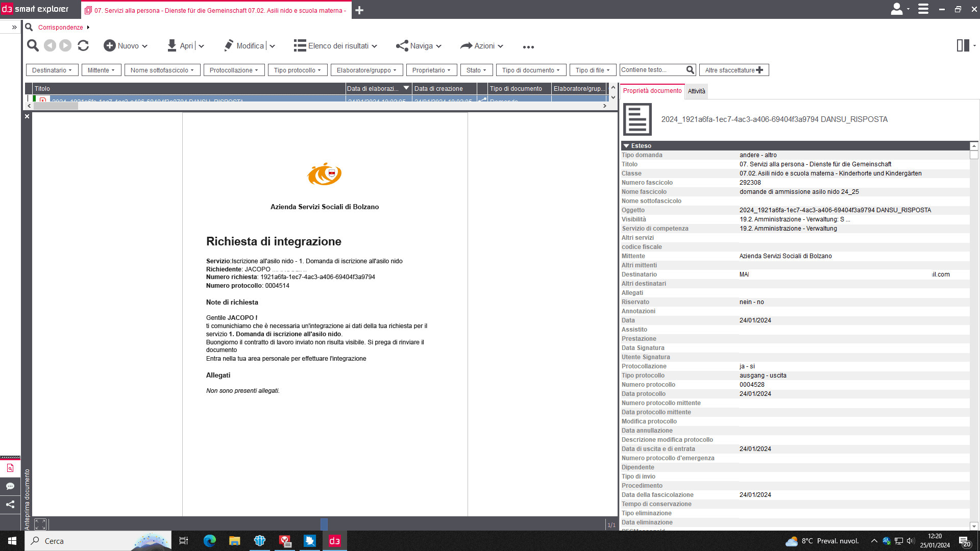Click the Corrispondenze breadcrumb link
This screenshot has width=980, height=551.
click(60, 28)
